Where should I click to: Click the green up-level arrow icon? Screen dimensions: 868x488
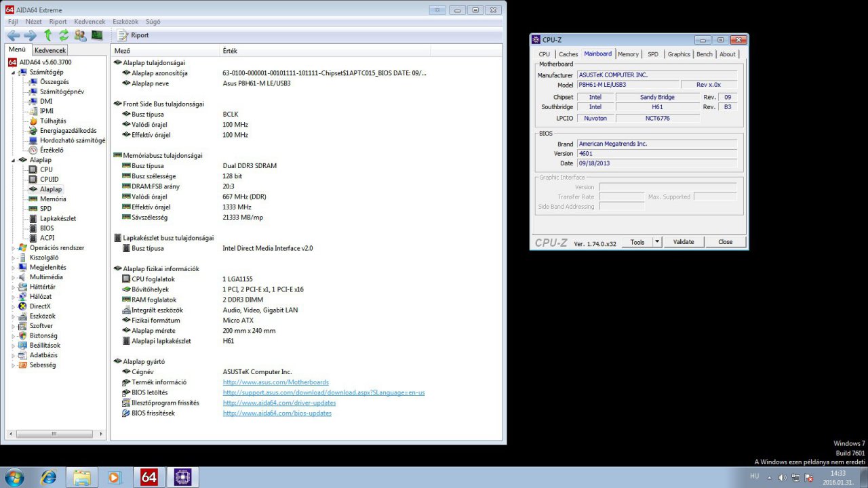coord(47,35)
